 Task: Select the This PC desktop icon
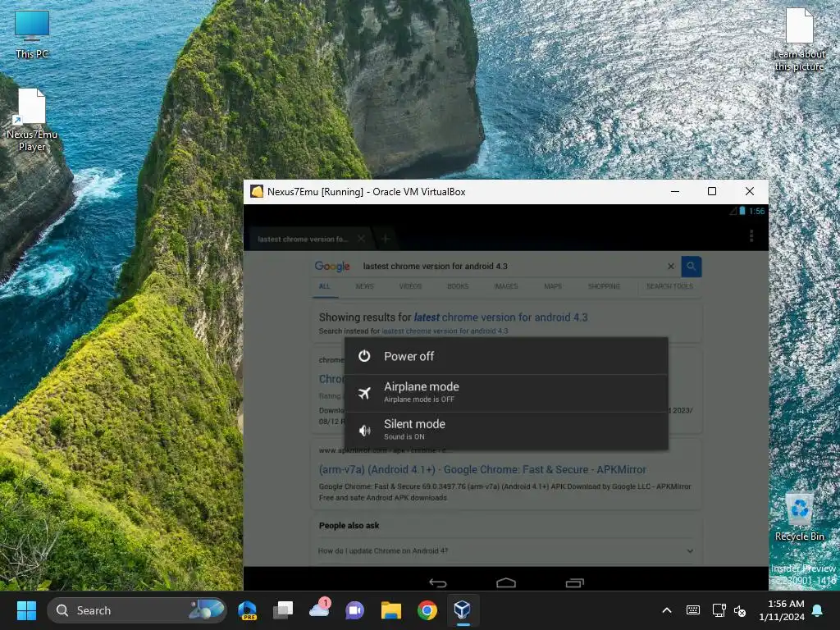pos(32,34)
